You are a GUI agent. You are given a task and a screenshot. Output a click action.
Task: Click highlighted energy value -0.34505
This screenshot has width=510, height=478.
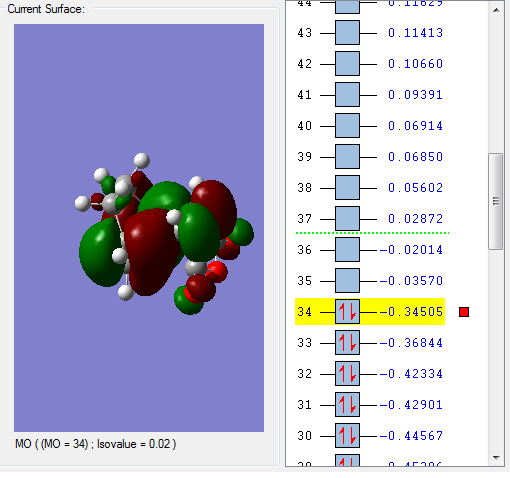coord(411,312)
